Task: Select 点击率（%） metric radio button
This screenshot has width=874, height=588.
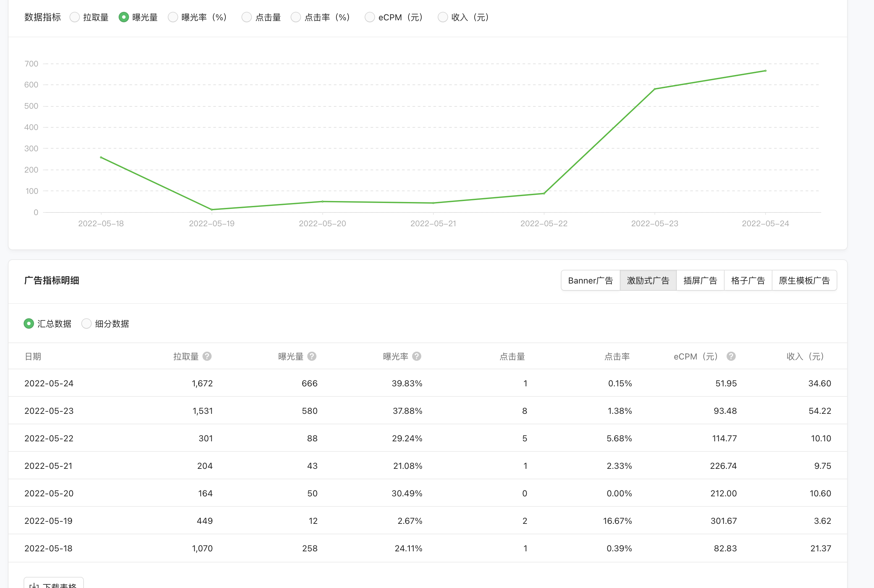Action: [295, 17]
